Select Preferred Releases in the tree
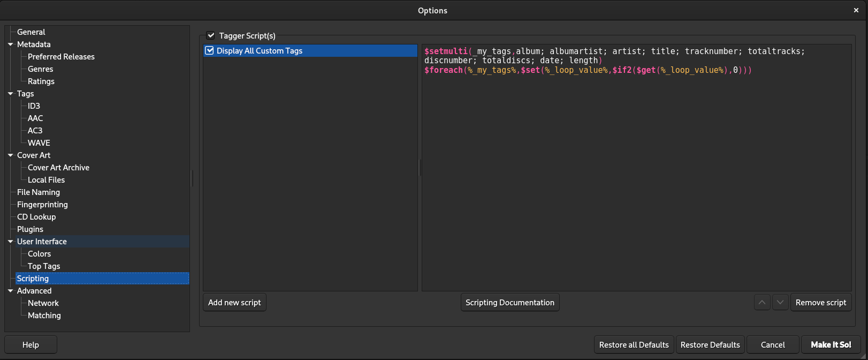The image size is (868, 360). (61, 57)
